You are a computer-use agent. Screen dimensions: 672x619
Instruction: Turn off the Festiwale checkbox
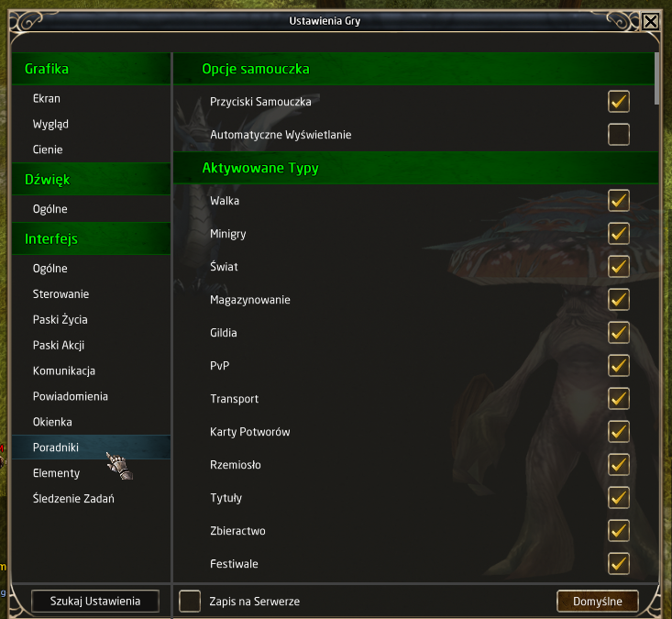point(619,564)
